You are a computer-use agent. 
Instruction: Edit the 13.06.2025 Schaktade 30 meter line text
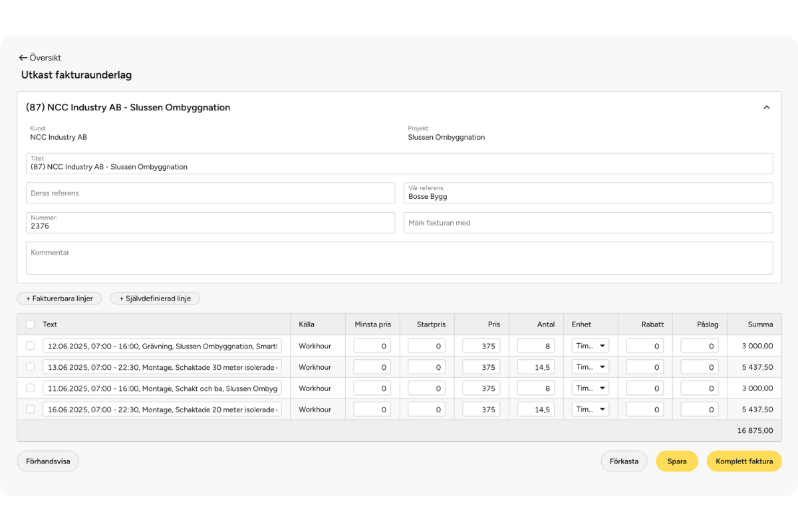pyautogui.click(x=162, y=367)
